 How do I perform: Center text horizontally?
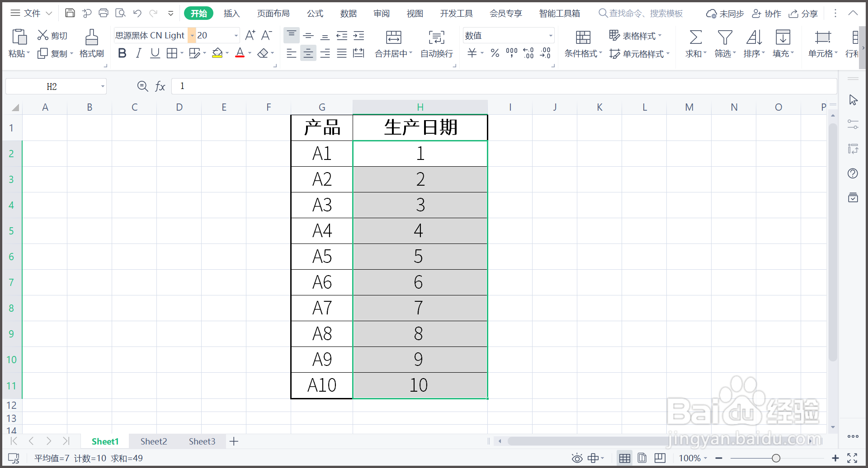click(308, 53)
